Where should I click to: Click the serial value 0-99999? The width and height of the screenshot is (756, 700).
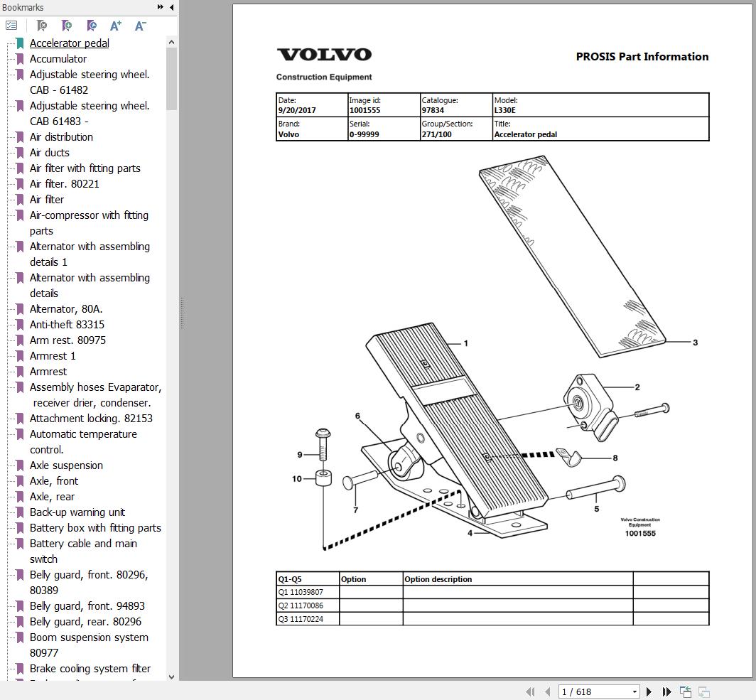pos(364,134)
